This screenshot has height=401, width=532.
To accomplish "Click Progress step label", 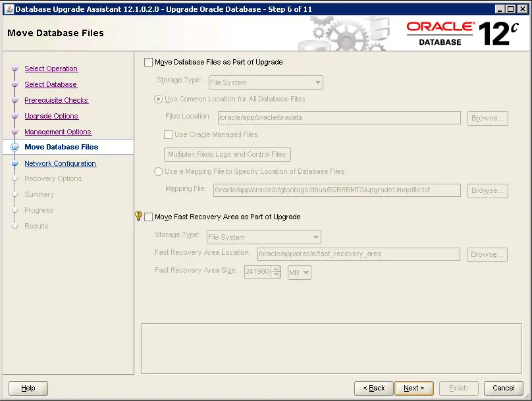I will click(39, 210).
